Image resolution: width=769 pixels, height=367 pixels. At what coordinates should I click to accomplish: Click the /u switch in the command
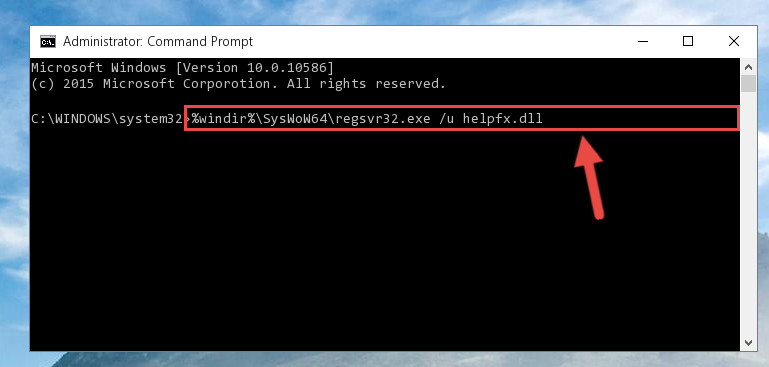click(x=444, y=118)
